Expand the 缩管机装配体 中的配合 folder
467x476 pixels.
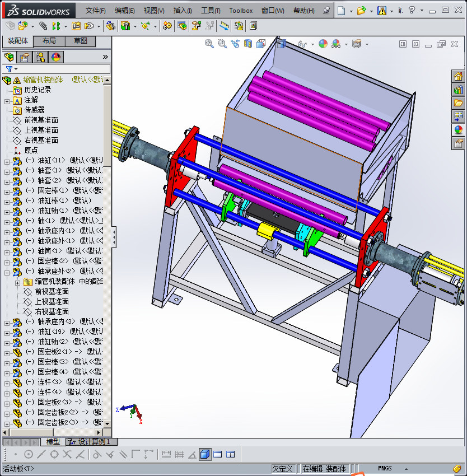[x=17, y=283]
